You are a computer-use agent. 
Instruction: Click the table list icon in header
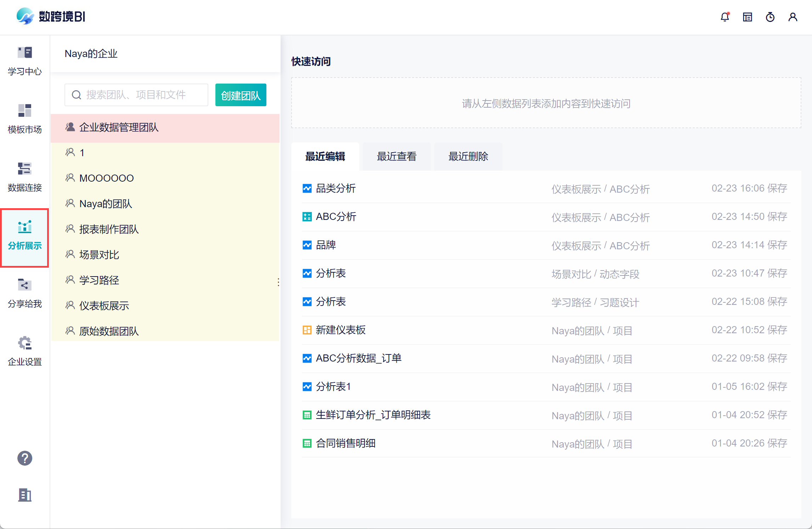click(748, 17)
